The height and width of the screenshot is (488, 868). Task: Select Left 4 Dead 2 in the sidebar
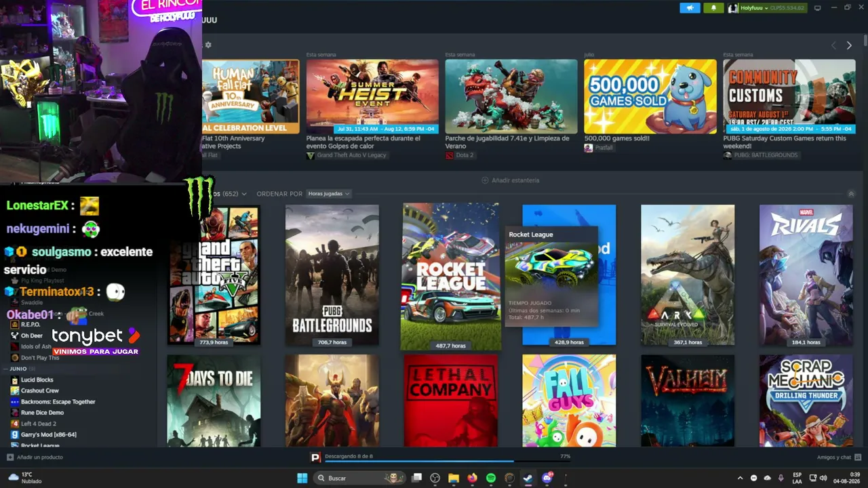pyautogui.click(x=38, y=424)
